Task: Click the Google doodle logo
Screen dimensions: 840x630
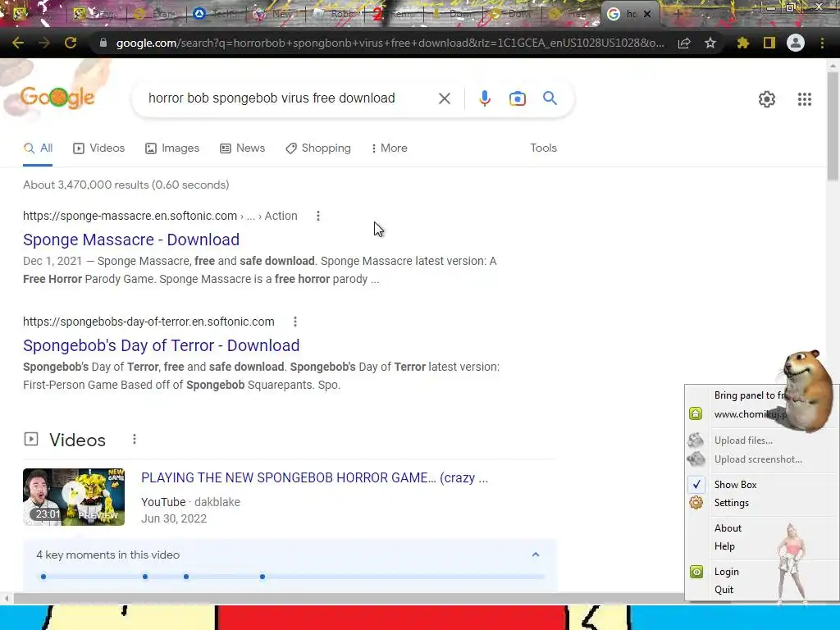Action: click(57, 98)
